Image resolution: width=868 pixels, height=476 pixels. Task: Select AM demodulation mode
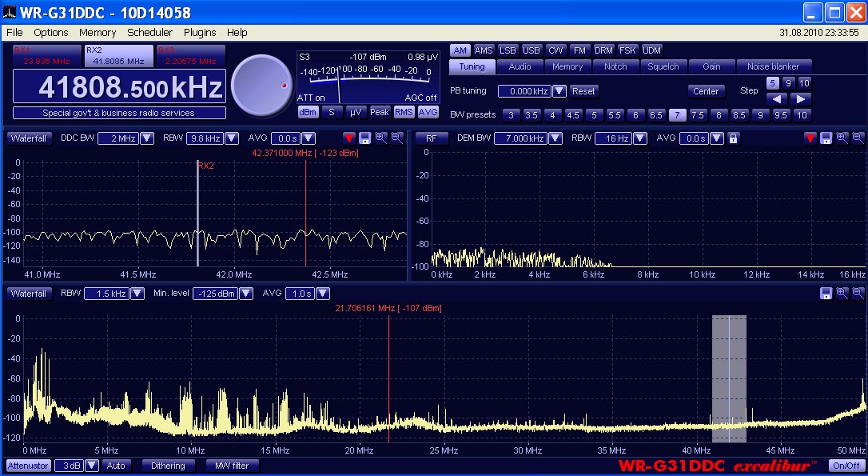460,50
